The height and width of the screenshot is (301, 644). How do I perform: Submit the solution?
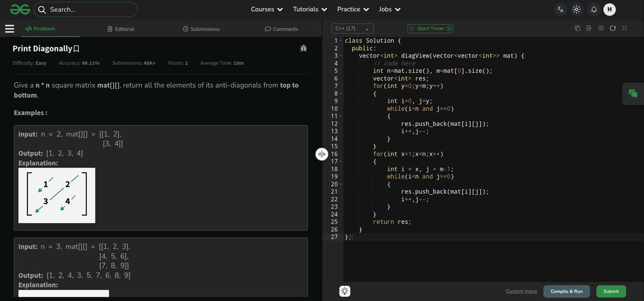(x=611, y=291)
